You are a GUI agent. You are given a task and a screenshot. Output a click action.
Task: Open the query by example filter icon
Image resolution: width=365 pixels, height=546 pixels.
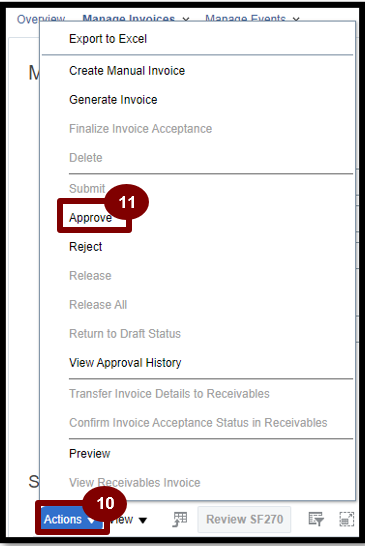pyautogui.click(x=316, y=519)
